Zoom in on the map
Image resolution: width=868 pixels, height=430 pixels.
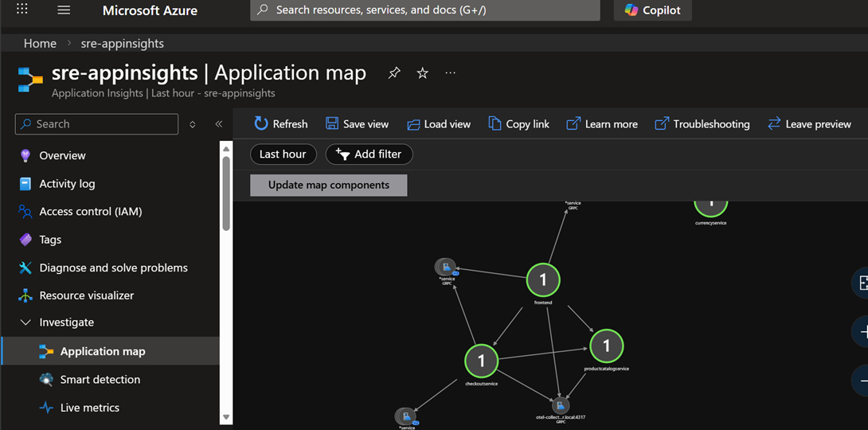861,332
